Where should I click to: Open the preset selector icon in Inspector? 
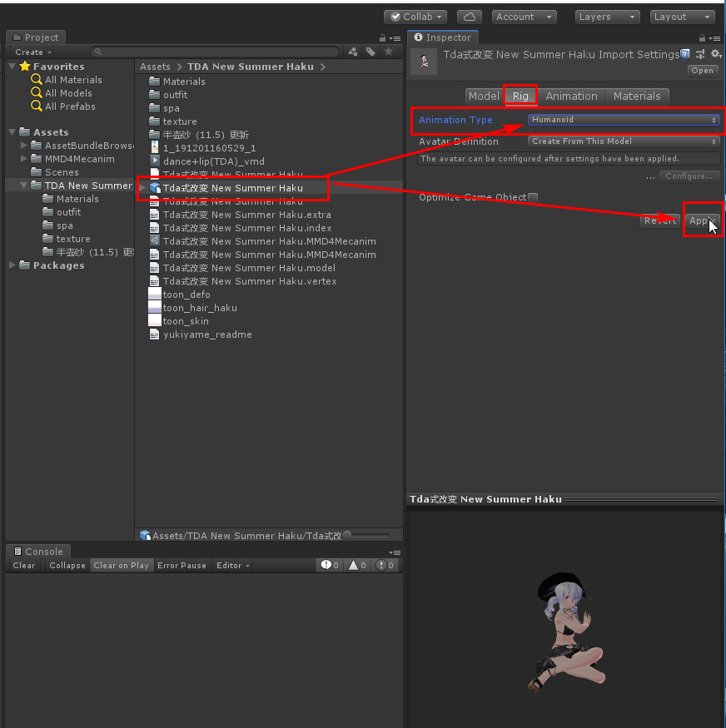(x=700, y=54)
